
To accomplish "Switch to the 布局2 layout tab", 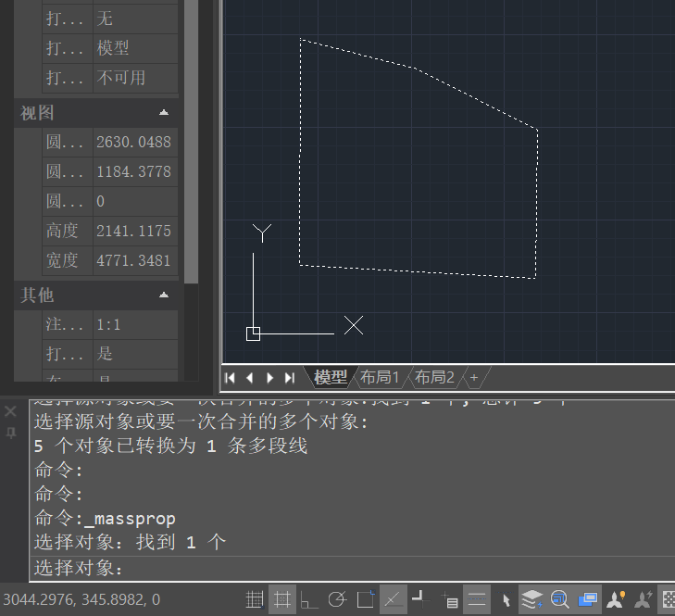I will [x=434, y=378].
